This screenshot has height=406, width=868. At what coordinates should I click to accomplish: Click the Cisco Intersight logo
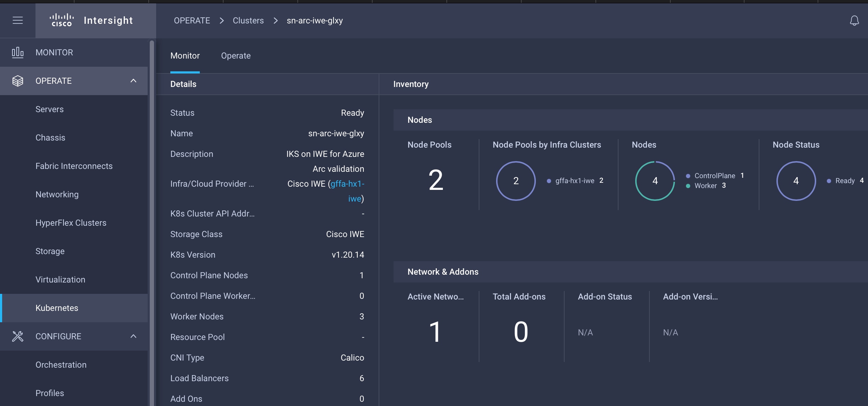(x=91, y=20)
